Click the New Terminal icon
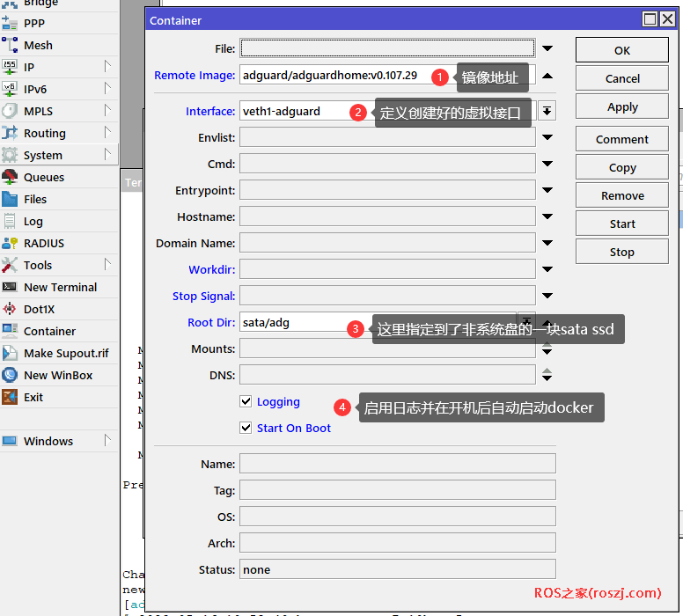The height and width of the screenshot is (616, 683). [x=10, y=287]
